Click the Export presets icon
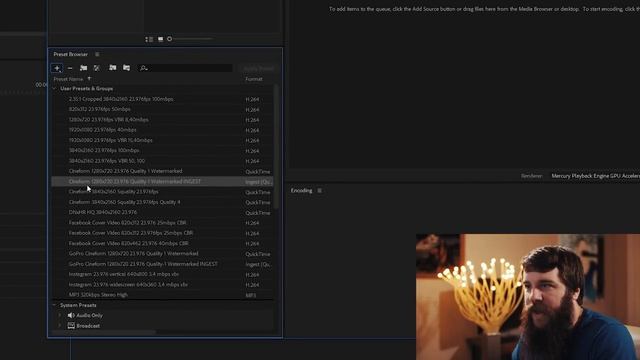 127,68
